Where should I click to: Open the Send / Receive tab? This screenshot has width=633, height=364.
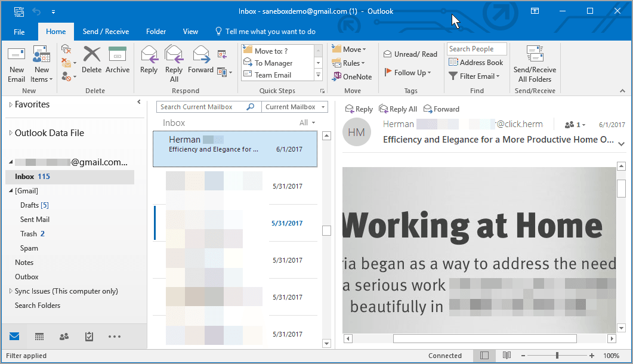pos(106,32)
